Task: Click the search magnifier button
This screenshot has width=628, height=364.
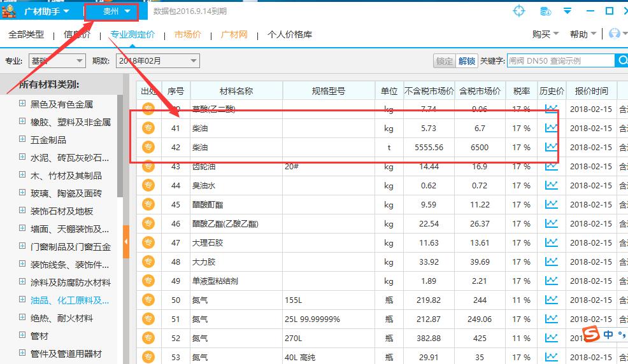Action: pos(622,60)
